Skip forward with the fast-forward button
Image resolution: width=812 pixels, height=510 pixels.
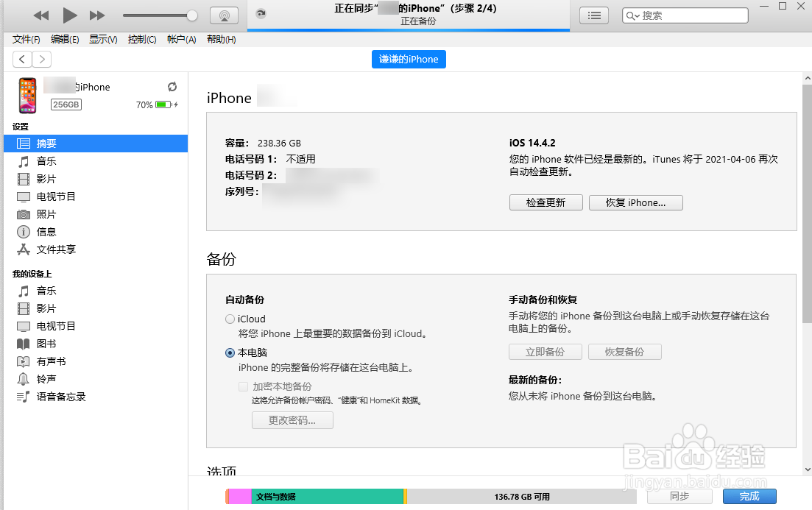pos(97,15)
